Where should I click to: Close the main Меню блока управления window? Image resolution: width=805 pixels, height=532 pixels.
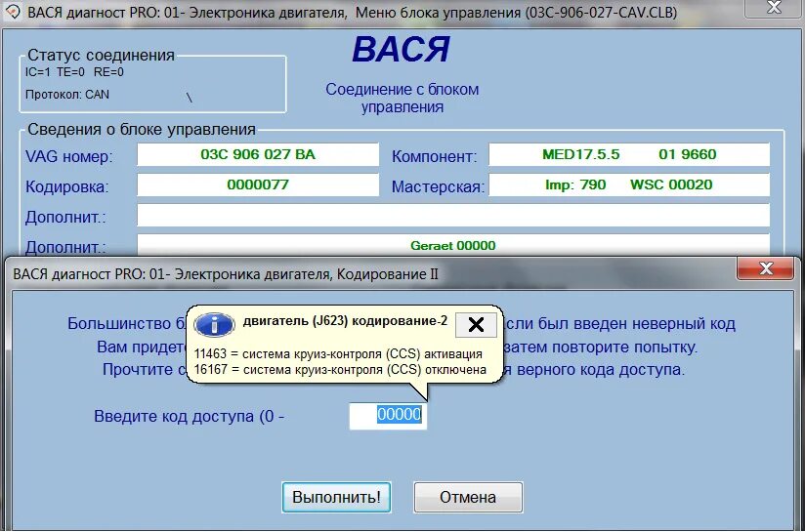coord(773,7)
